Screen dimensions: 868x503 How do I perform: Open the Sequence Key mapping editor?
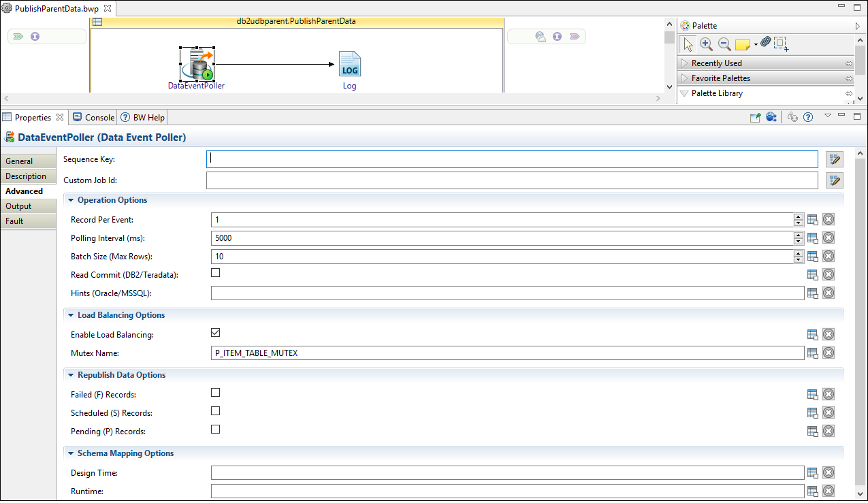tap(835, 160)
